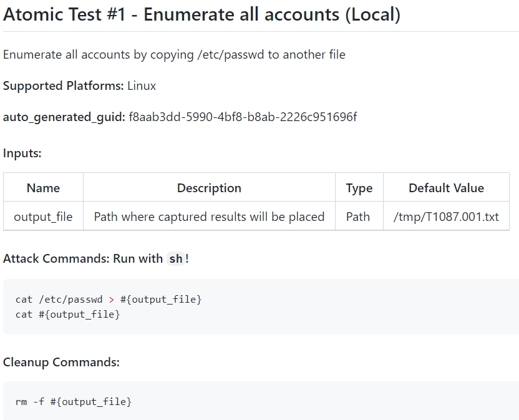Select the GUID value starting with f8aab3dd
519x420 pixels.
243,117
